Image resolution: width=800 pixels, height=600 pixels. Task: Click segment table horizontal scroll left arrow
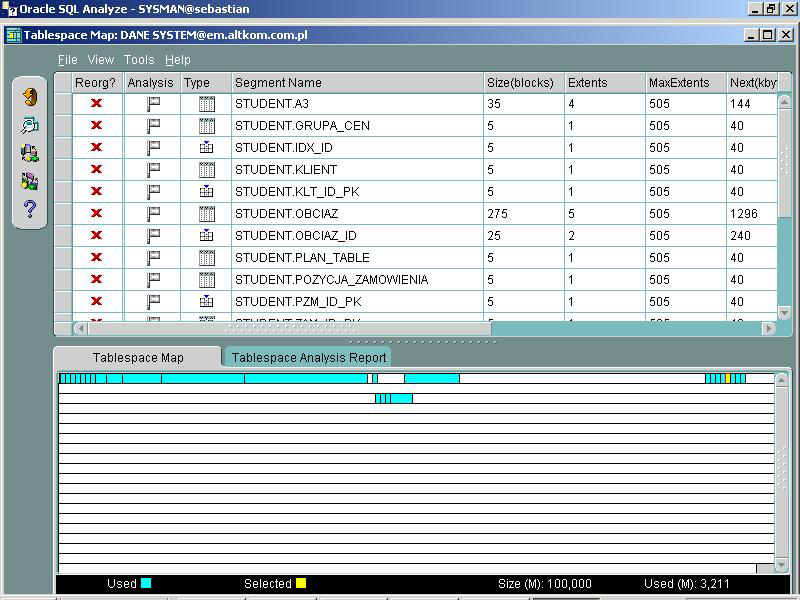click(80, 329)
